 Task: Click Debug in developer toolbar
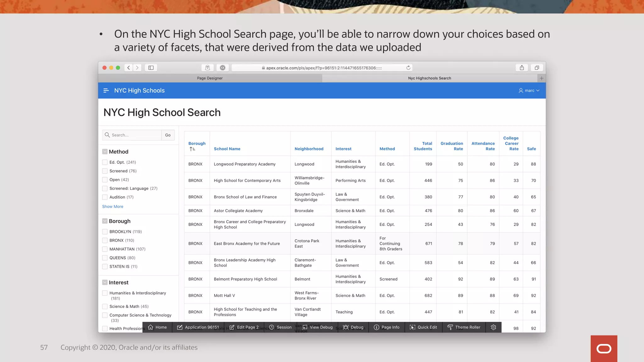(353, 327)
